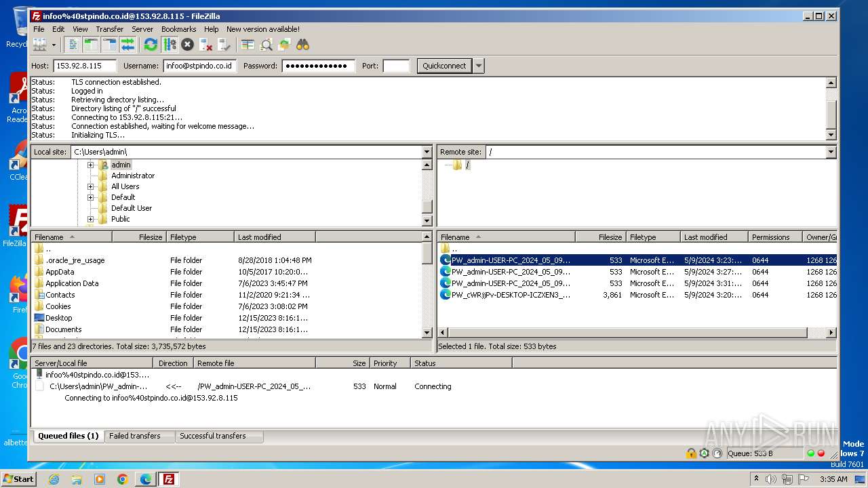Click the Username input field
868x488 pixels.
tap(199, 66)
